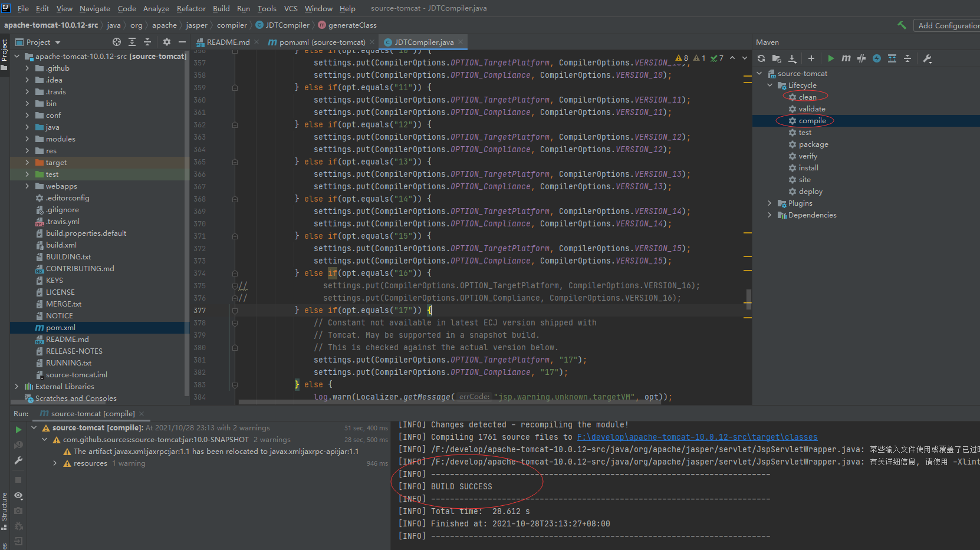This screenshot has width=980, height=550.
Task: Toggle code fold at line 359
Action: pos(235,87)
